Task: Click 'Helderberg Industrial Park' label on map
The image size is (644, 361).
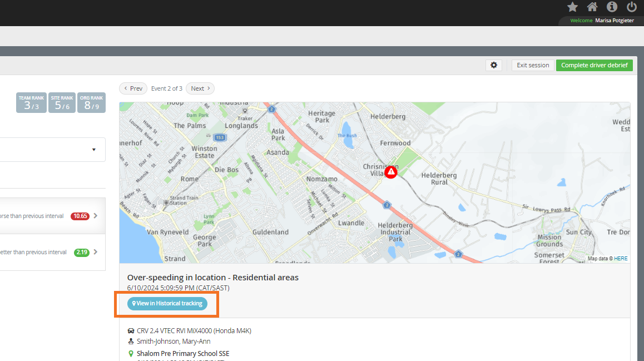Action: tap(395, 232)
